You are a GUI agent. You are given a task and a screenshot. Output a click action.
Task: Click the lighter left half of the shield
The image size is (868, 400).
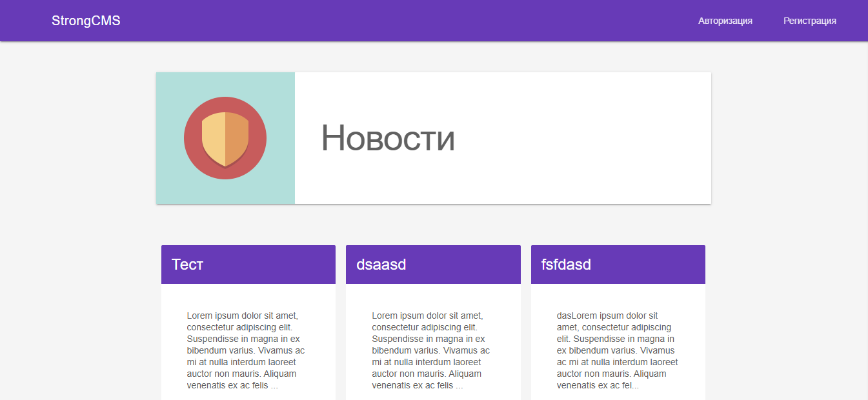pyautogui.click(x=214, y=137)
